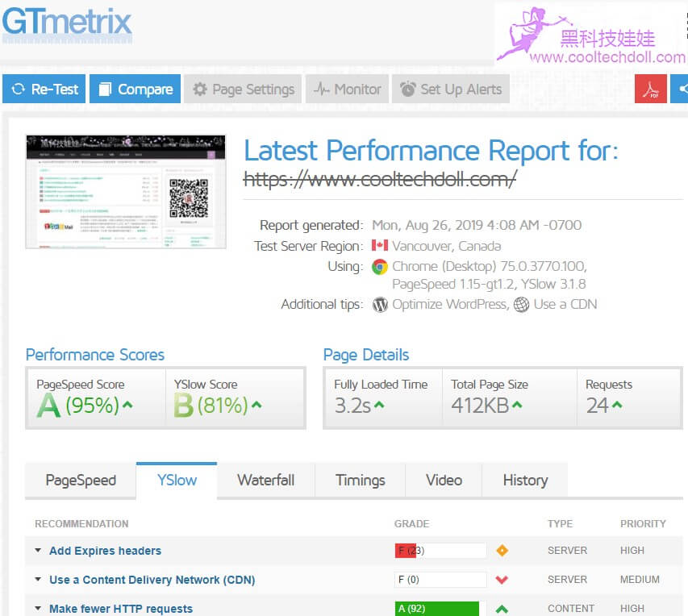Sort by the TYPE column header
Image resolution: width=688 pixels, height=616 pixels.
tap(560, 524)
